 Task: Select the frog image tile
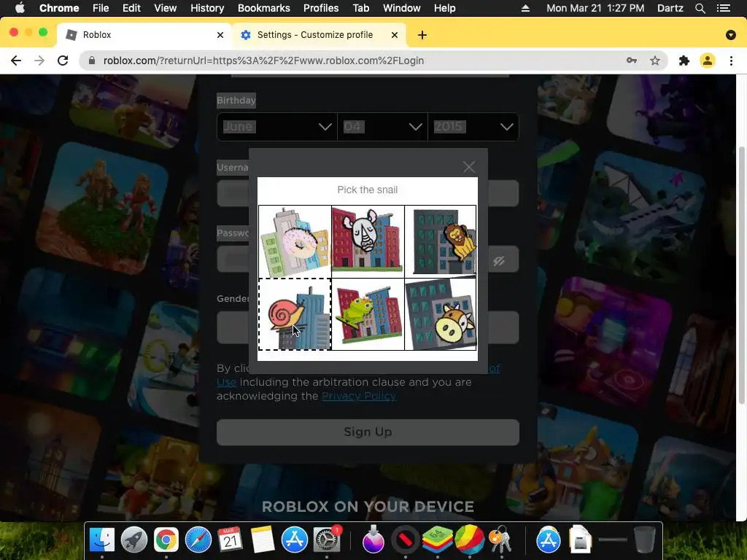click(x=368, y=314)
